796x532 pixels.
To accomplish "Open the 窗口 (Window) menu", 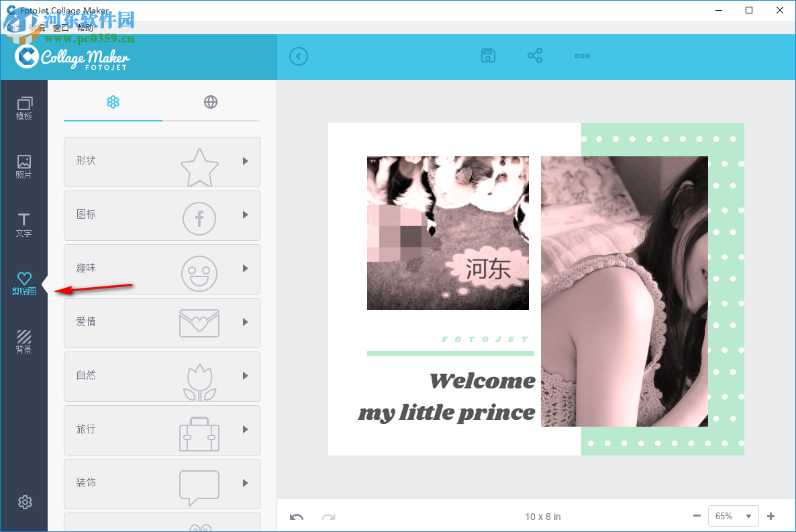I will coord(61,28).
